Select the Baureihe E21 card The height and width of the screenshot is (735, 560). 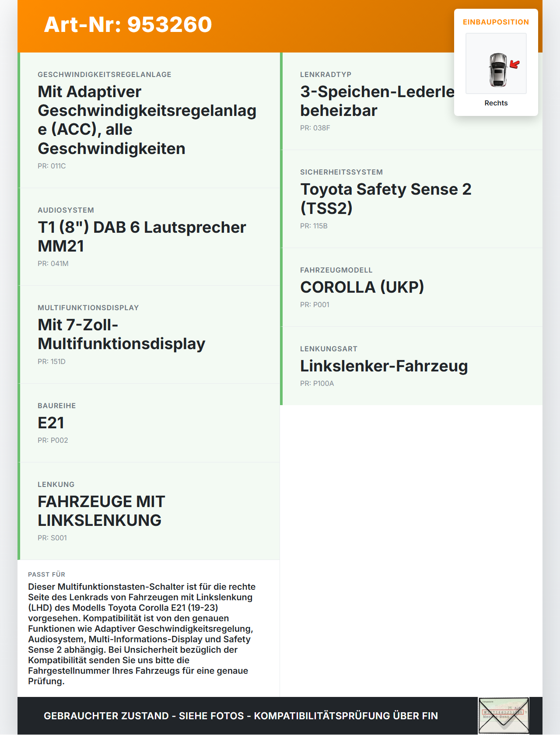(149, 423)
